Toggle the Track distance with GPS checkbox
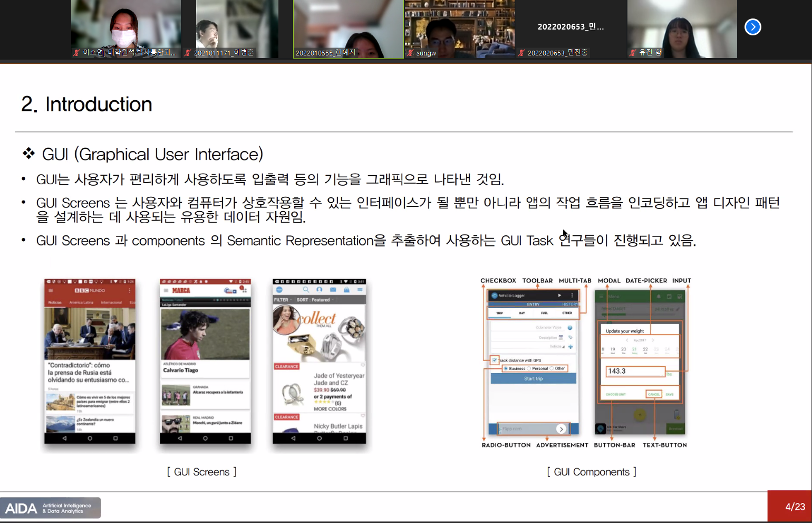 tap(495, 360)
